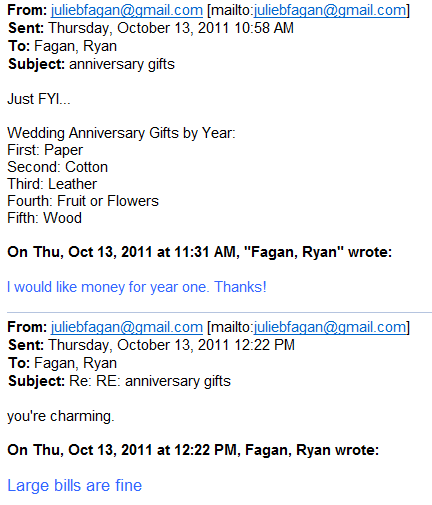The height and width of the screenshot is (505, 432).
Task: Click the 'Just FYI...' text
Action: point(39,99)
